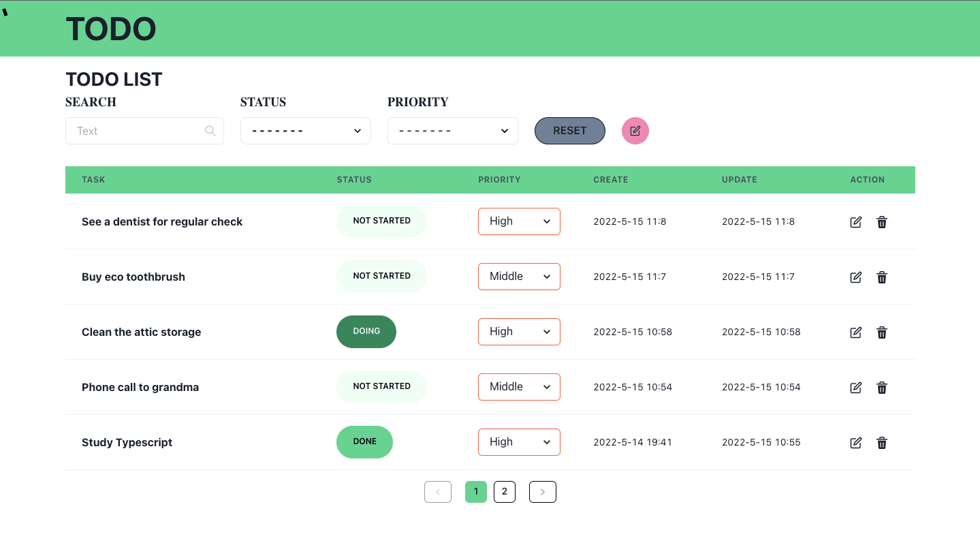Change priority of 'Study Typescript' row

coord(519,442)
